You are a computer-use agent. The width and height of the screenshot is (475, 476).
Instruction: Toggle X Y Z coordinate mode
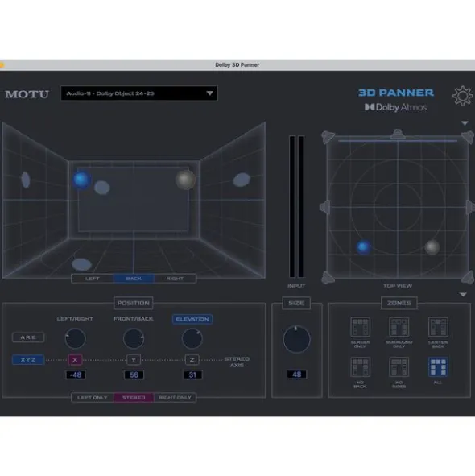tap(28, 360)
